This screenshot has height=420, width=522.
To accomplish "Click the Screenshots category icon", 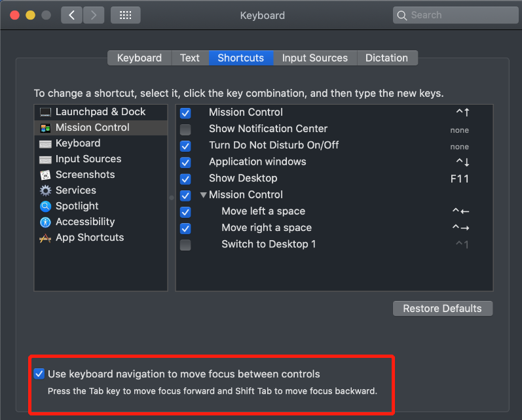I will [45, 175].
